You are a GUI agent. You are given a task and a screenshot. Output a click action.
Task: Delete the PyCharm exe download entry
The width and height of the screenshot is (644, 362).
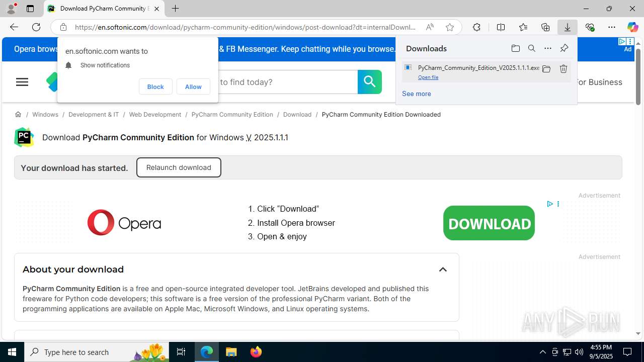[563, 69]
